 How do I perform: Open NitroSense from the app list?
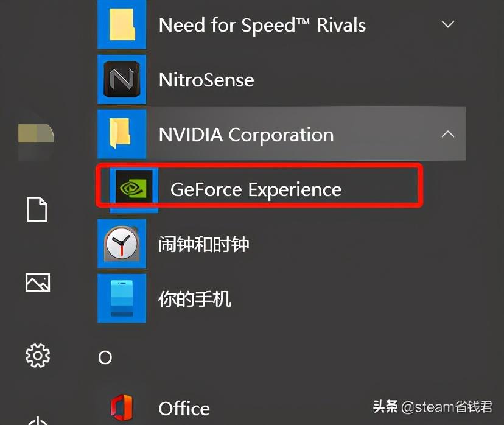(x=206, y=80)
